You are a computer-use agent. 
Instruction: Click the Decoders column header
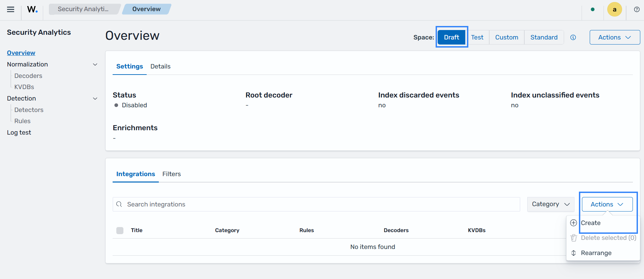(x=396, y=230)
